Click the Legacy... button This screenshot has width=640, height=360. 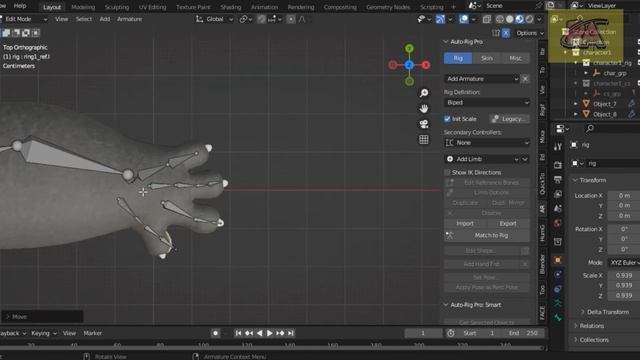[510, 119]
